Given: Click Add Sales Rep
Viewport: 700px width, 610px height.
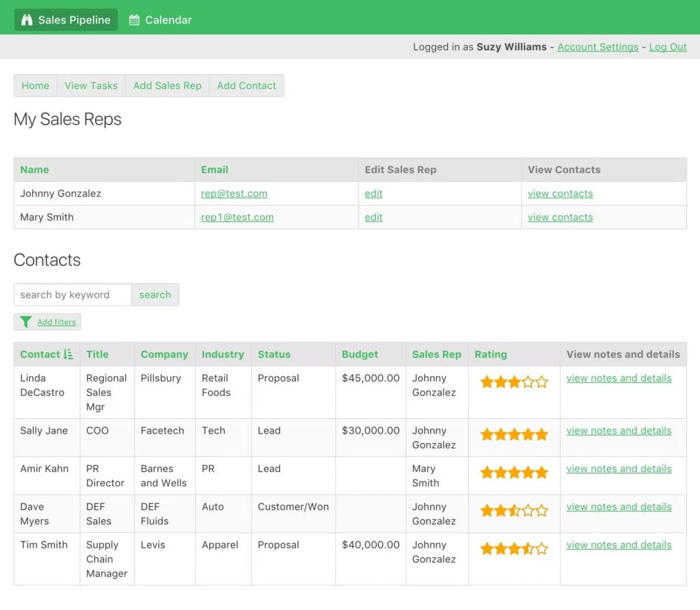Looking at the screenshot, I should click(x=167, y=85).
